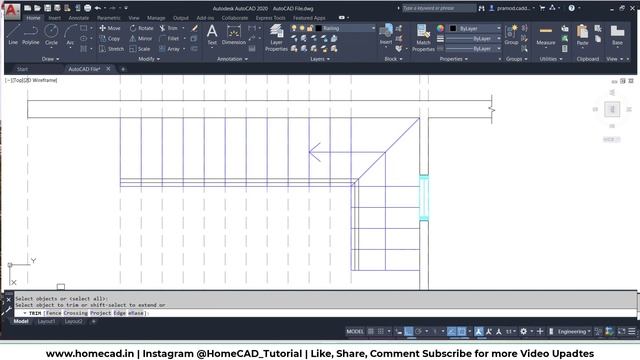Screen dimensions: 640x360
Task: Toggle the layer lock padlock icon
Action: [x=310, y=28]
